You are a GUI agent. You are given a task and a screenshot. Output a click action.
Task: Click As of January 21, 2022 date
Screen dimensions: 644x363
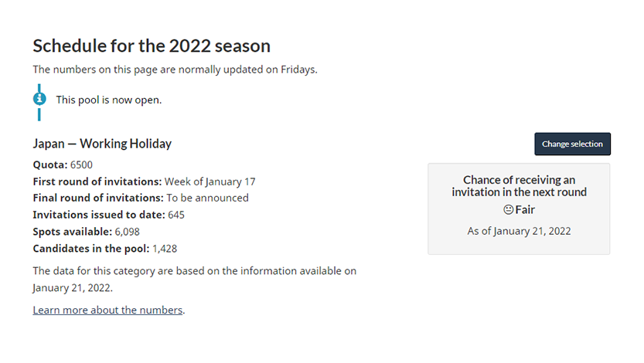(520, 231)
